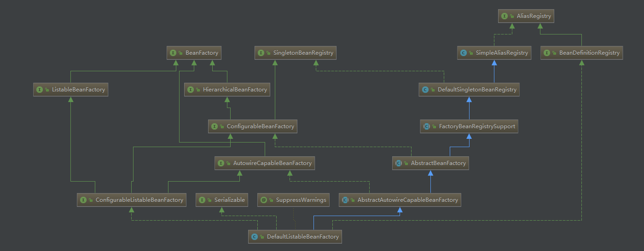Image resolution: width=644 pixels, height=251 pixels.
Task: Click the class icon on SimpleAliasRegistry node
Action: tap(464, 53)
